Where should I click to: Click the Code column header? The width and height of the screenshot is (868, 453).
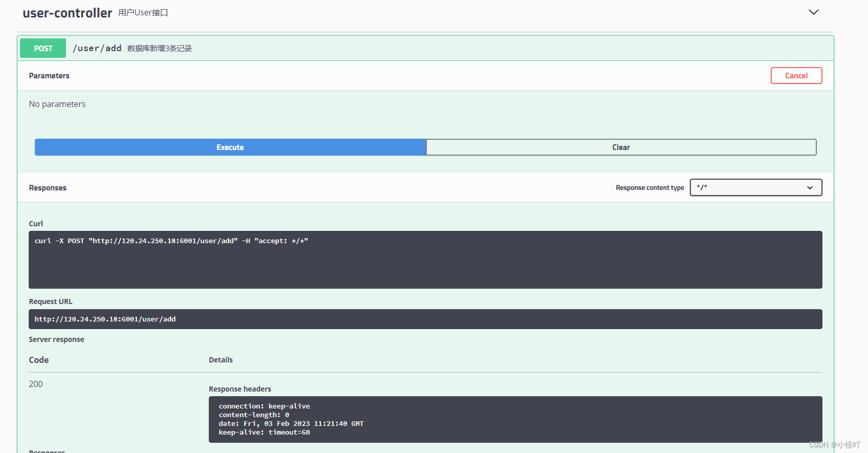tap(39, 360)
